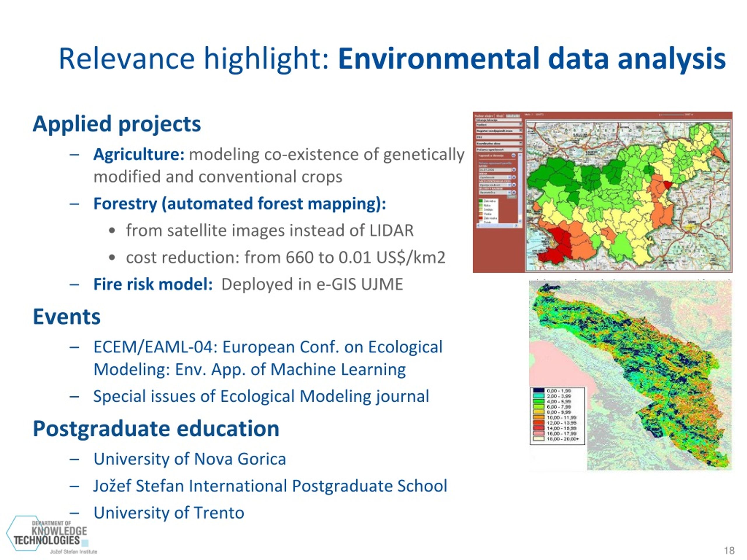Click the 'Fire risk model:' label
The width and height of the screenshot is (747, 560).
153,284
